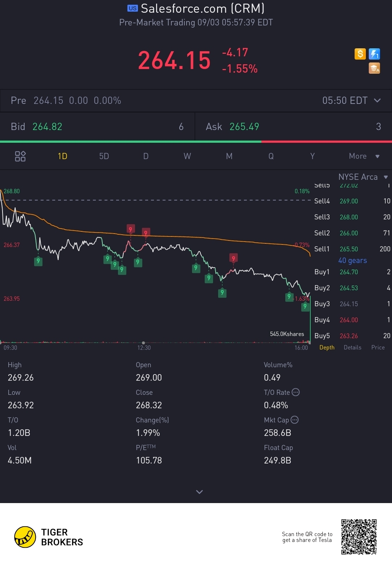Tap the main price 264.15

pos(174,60)
